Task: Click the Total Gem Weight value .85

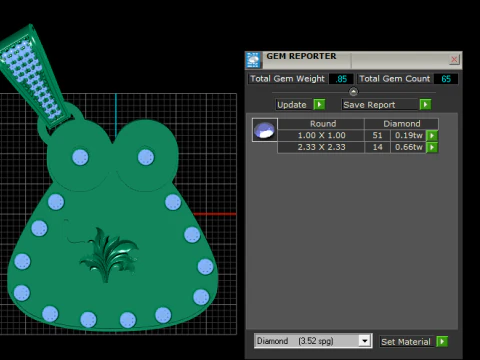Action: (341, 79)
